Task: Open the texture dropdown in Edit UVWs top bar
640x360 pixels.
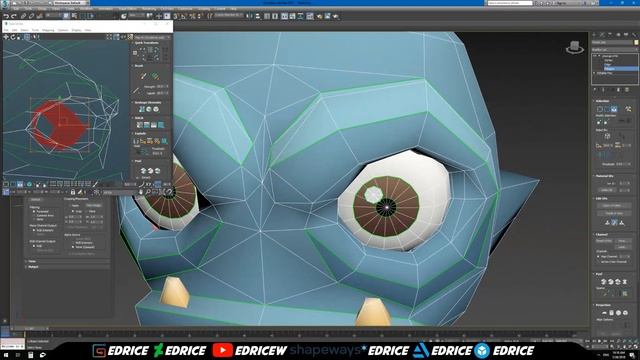Action: [x=151, y=37]
